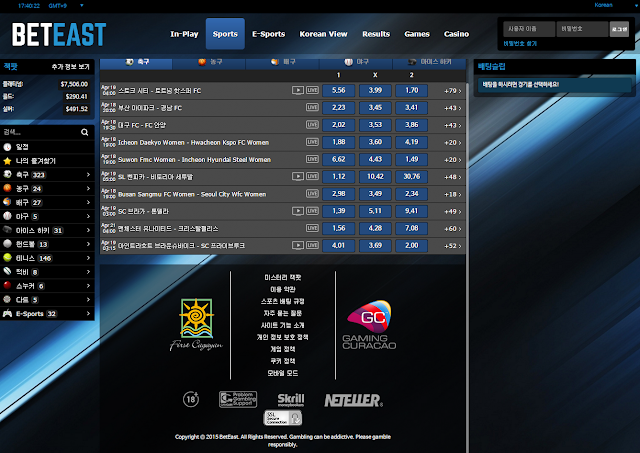This screenshot has height=453, width=640.
Task: Expand the handball 13 row chevron
Action: point(88,244)
